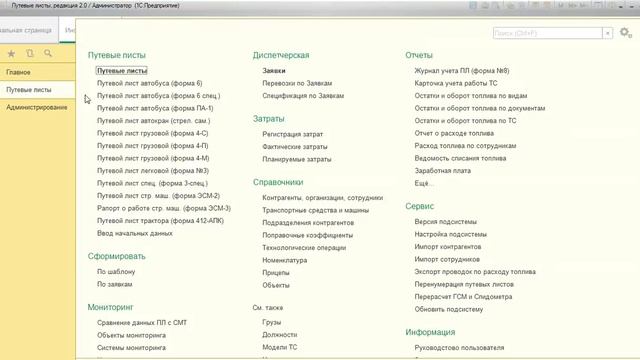This screenshot has height=360, width=640.
Task: Open the favorites star icon
Action: 11,53
